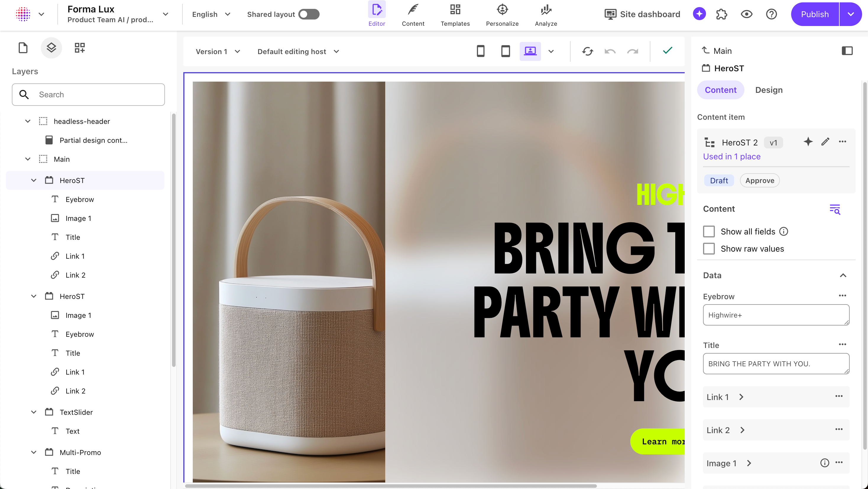Open Title field ellipsis menu

click(x=842, y=344)
